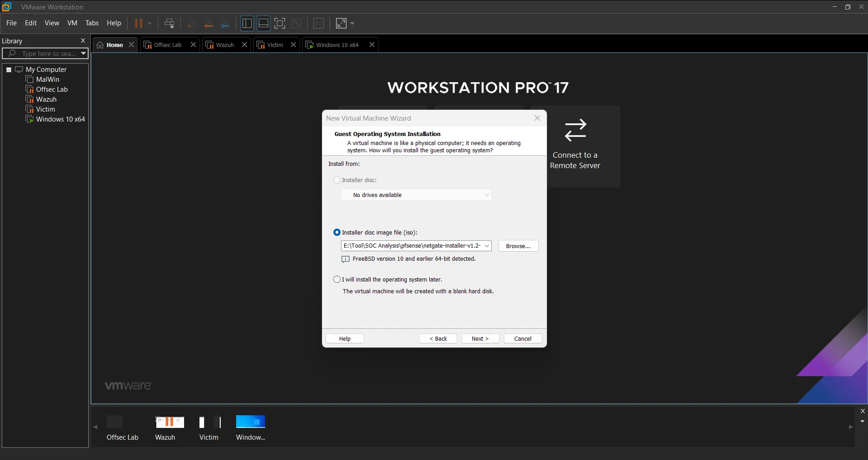Open the Snapshot Manager wrench icon
The width and height of the screenshot is (868, 460).
point(225,23)
